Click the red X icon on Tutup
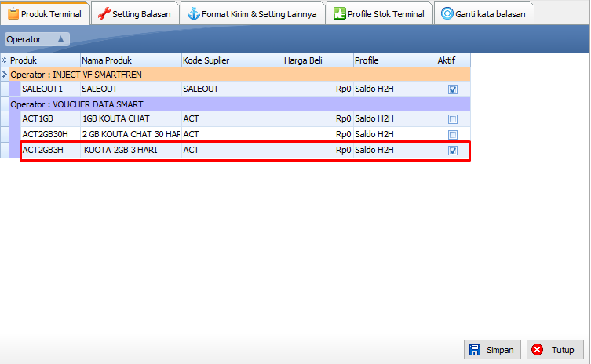Screen dimensions: 591x364 538,350
